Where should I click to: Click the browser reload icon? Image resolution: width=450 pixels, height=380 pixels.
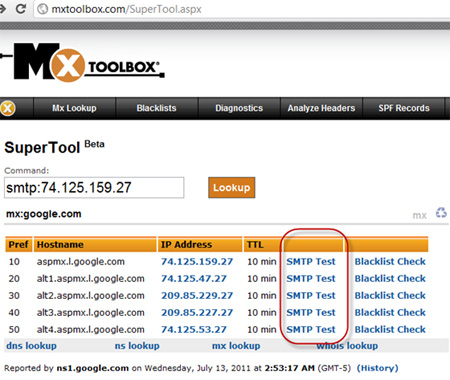21,8
